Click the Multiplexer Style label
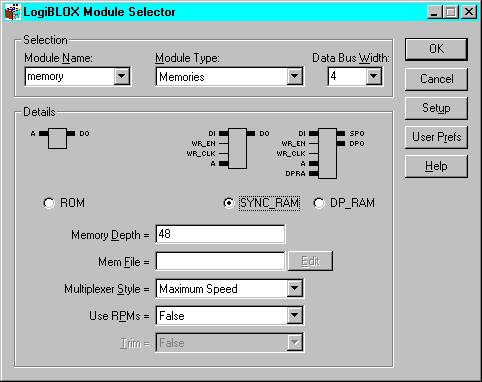The height and width of the screenshot is (382, 482). tap(107, 289)
